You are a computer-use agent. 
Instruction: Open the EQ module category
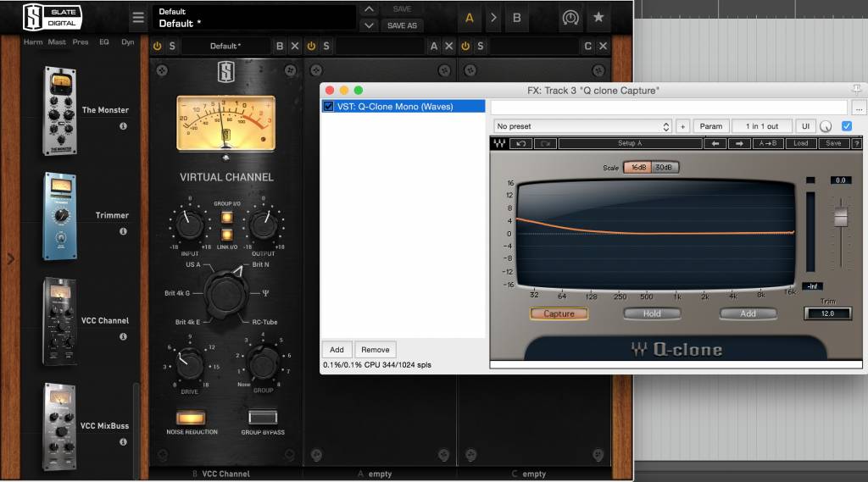tap(104, 42)
